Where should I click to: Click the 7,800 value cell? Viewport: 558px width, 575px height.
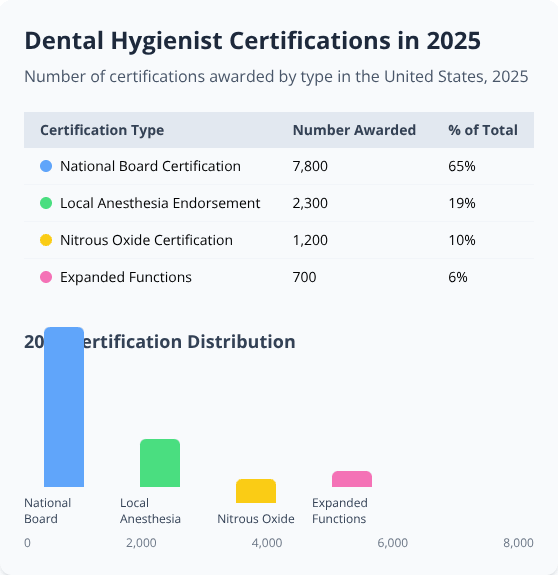coord(310,166)
